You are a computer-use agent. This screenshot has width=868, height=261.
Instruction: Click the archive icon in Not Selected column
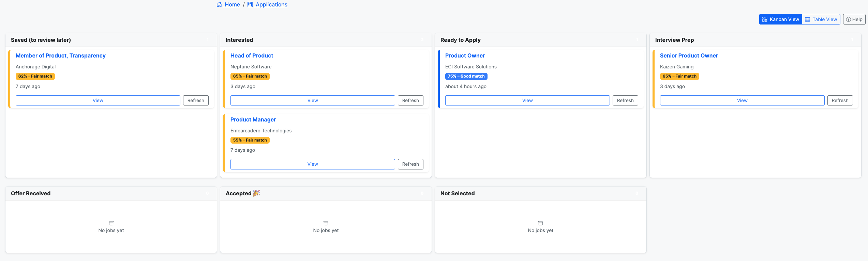541,223
